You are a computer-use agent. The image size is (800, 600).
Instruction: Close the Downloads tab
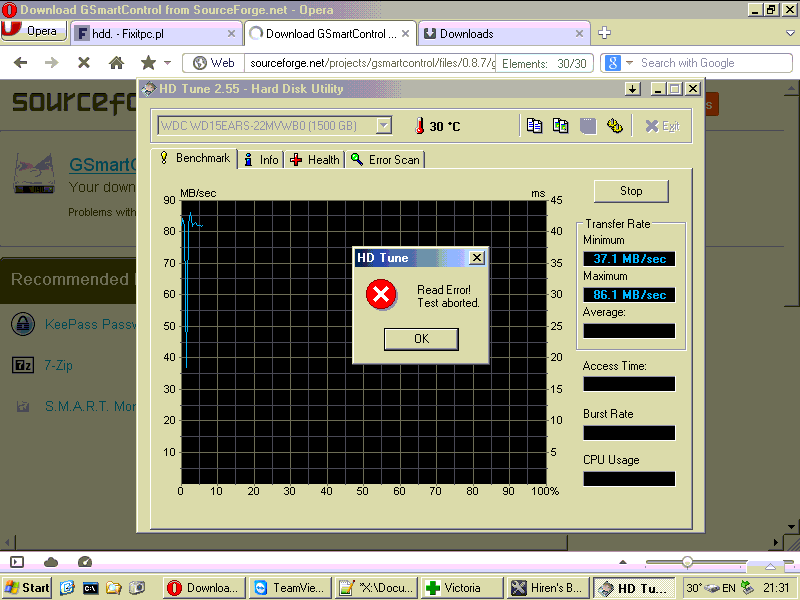point(579,34)
